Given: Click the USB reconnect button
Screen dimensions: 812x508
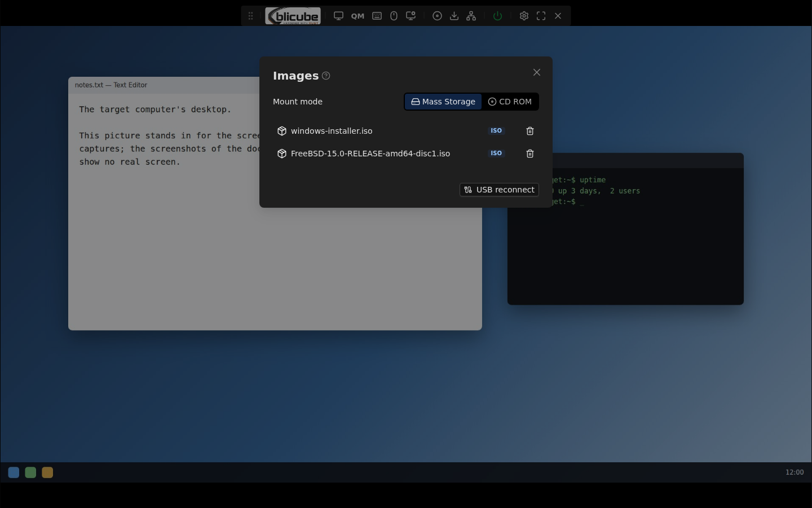Looking at the screenshot, I should (499, 190).
